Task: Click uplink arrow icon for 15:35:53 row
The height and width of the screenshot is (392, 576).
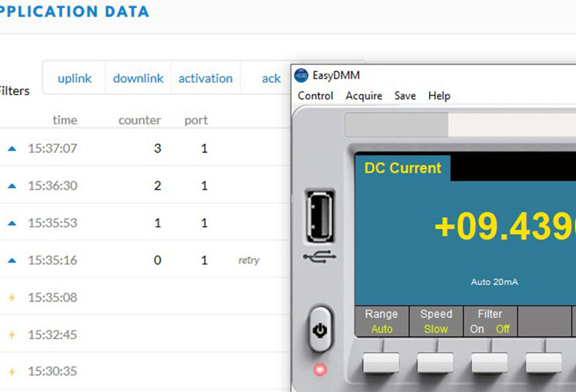Action: point(12,223)
